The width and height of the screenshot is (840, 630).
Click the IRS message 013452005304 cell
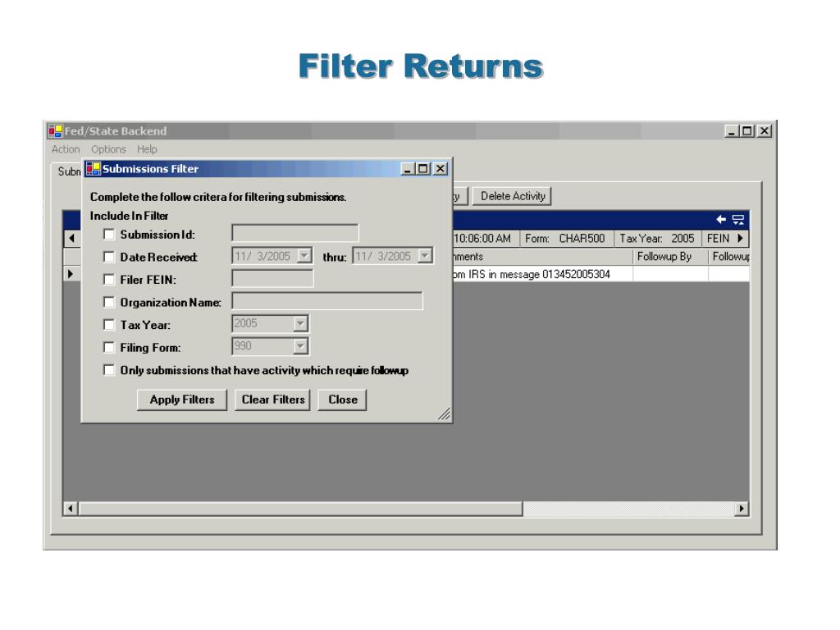[x=543, y=274]
